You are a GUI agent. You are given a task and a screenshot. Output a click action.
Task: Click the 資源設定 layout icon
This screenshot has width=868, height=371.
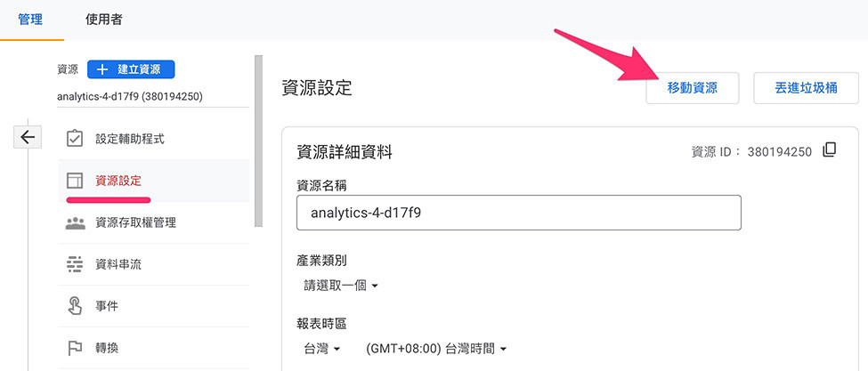75,181
